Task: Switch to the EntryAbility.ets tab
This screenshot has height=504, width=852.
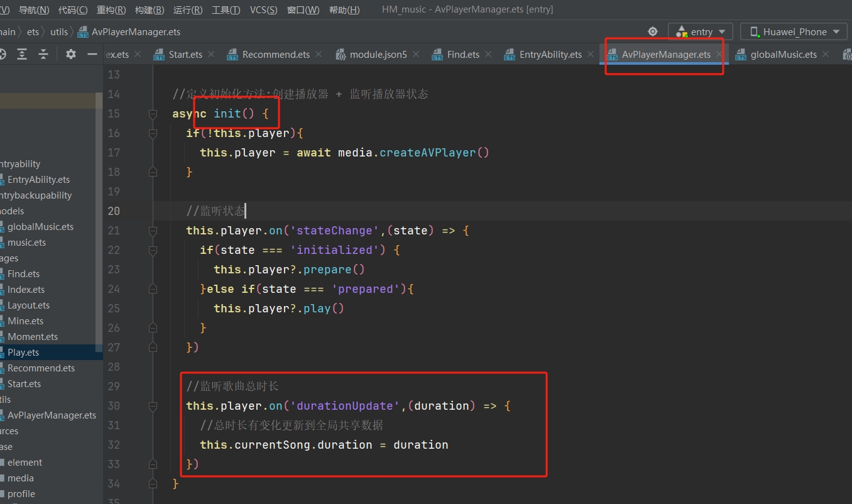Action: [550, 55]
